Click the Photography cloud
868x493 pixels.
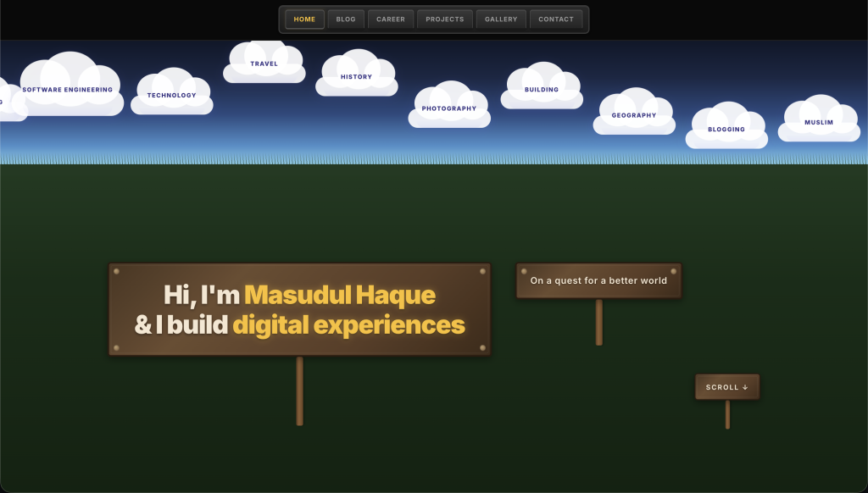(x=449, y=105)
